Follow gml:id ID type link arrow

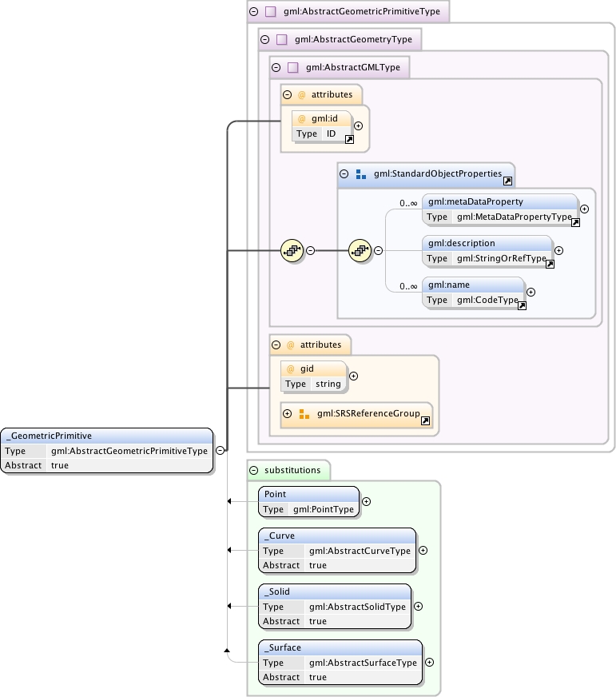click(x=349, y=140)
